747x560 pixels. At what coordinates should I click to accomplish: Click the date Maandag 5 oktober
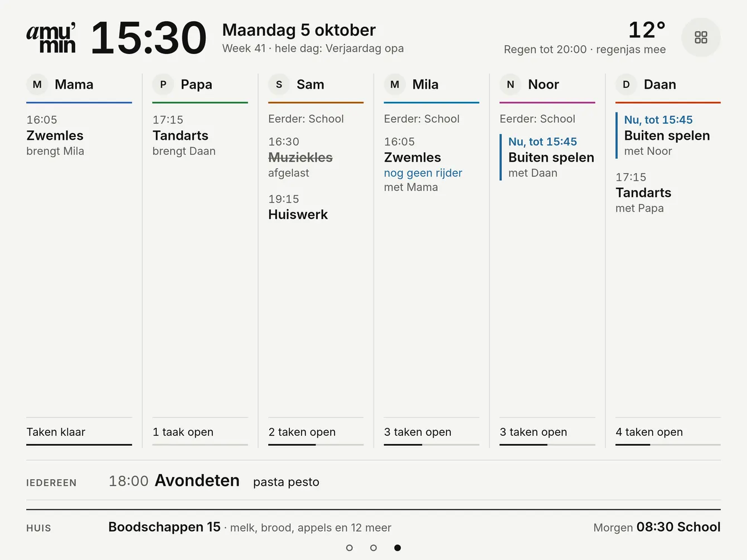tap(299, 30)
